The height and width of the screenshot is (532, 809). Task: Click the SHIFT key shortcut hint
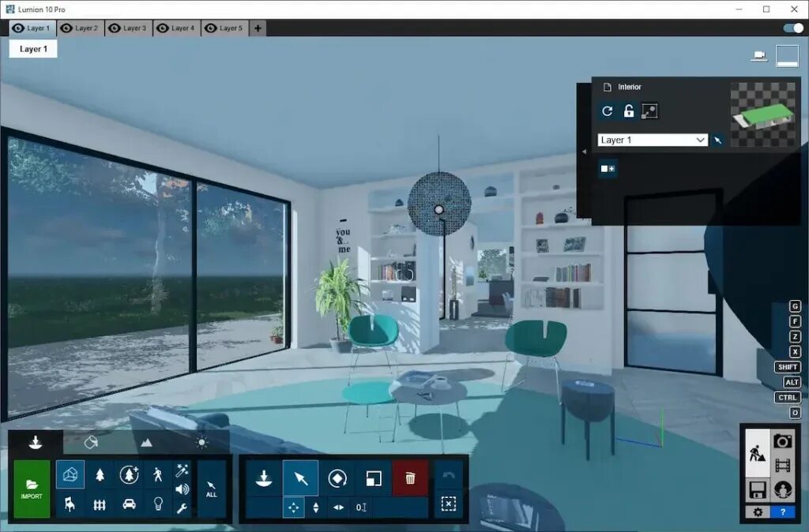788,367
